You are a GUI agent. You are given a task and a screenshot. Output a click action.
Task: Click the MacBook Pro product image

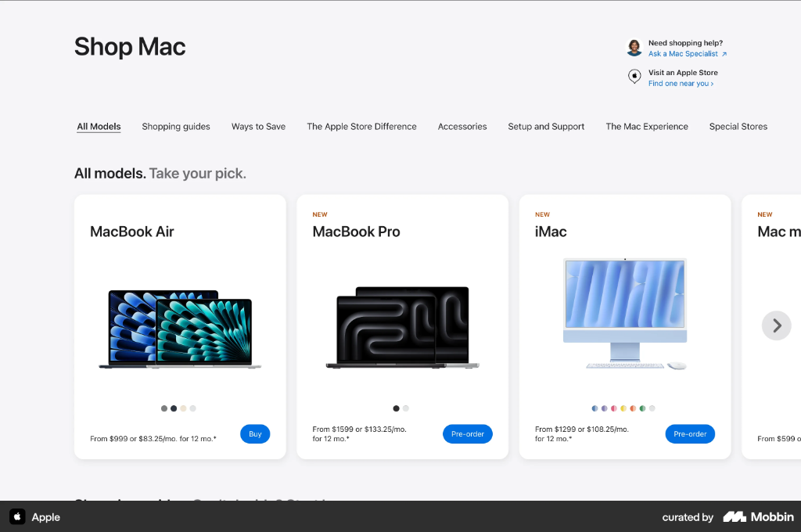[x=403, y=328]
